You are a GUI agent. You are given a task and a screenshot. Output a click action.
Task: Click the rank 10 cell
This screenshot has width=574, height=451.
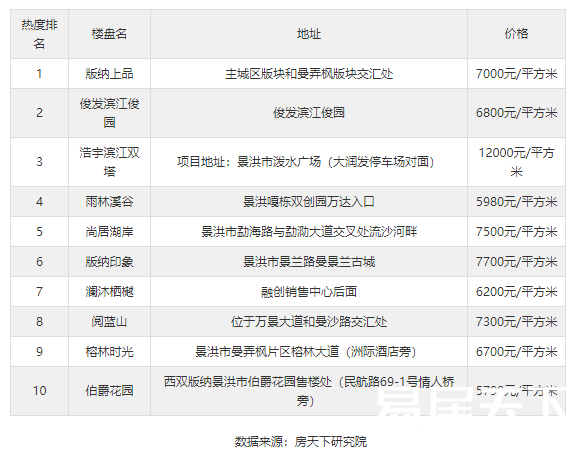click(40, 391)
